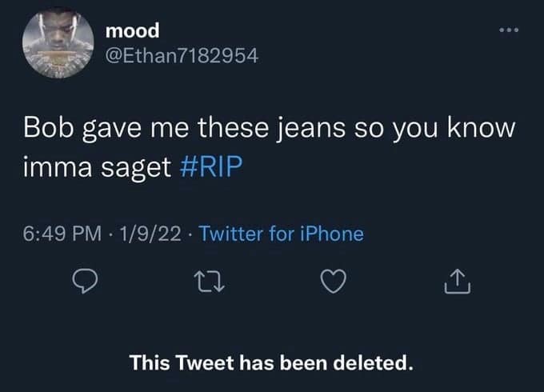The image size is (544, 392).
Task: Visit the @Ethan7182954 handle
Action: 182,56
